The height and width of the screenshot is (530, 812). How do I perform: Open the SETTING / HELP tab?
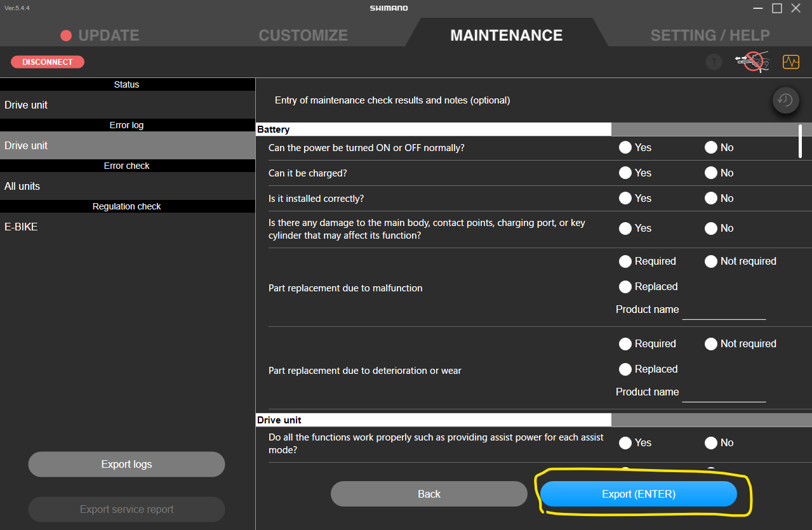click(x=710, y=36)
